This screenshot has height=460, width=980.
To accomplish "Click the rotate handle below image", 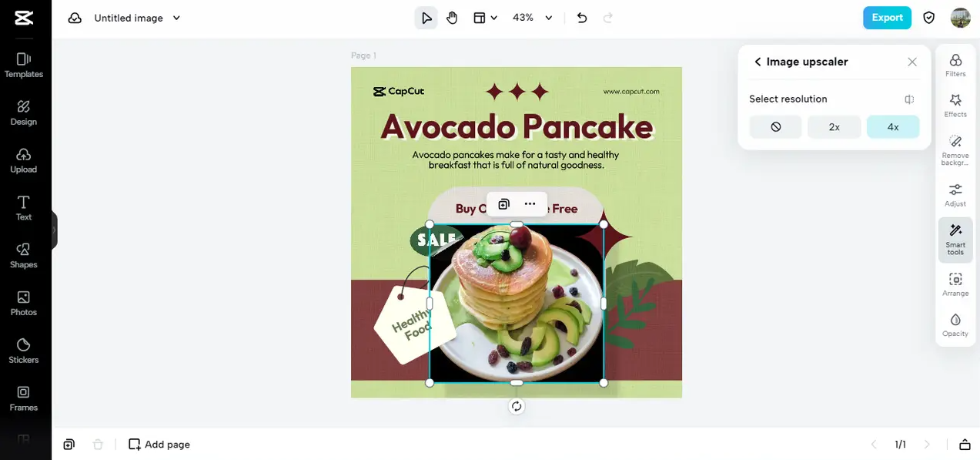I will [x=517, y=406].
